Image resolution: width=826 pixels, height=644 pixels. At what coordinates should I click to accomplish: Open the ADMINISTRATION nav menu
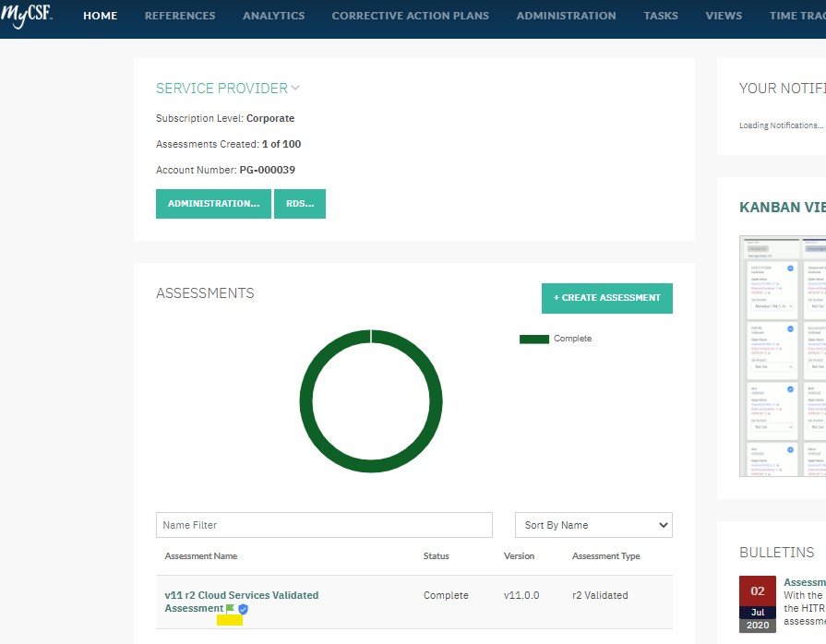pyautogui.click(x=567, y=16)
